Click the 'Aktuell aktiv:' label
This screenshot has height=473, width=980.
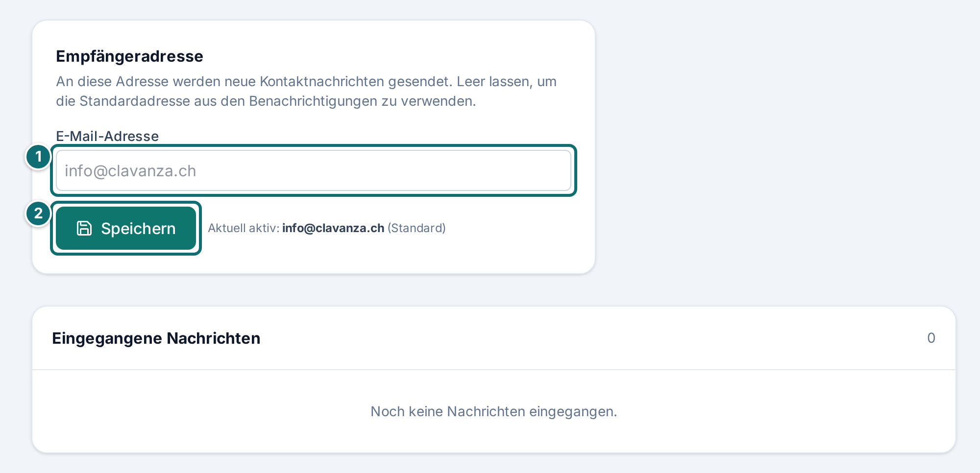(x=244, y=228)
